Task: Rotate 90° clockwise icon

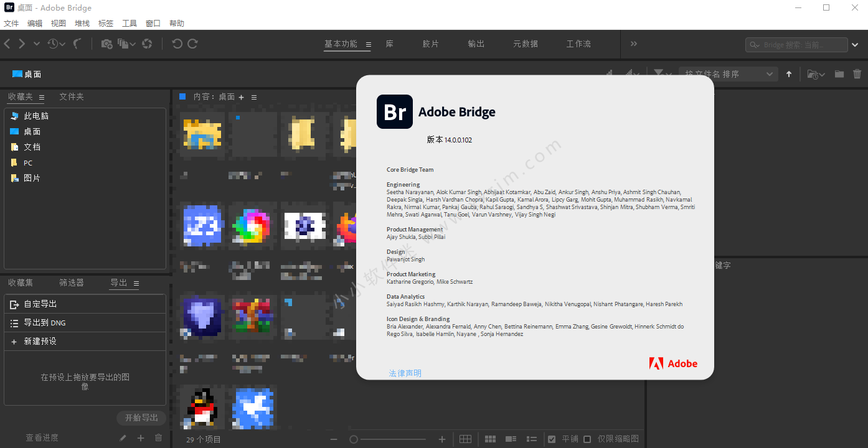Action: [193, 44]
